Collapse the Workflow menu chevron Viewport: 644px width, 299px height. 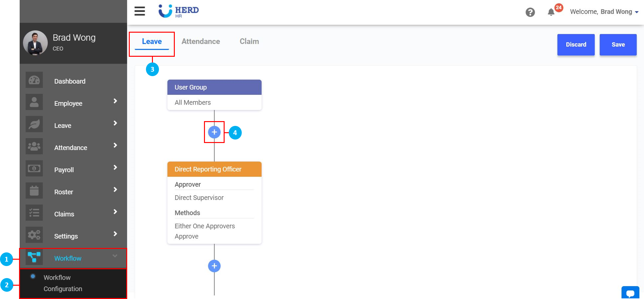coord(115,256)
